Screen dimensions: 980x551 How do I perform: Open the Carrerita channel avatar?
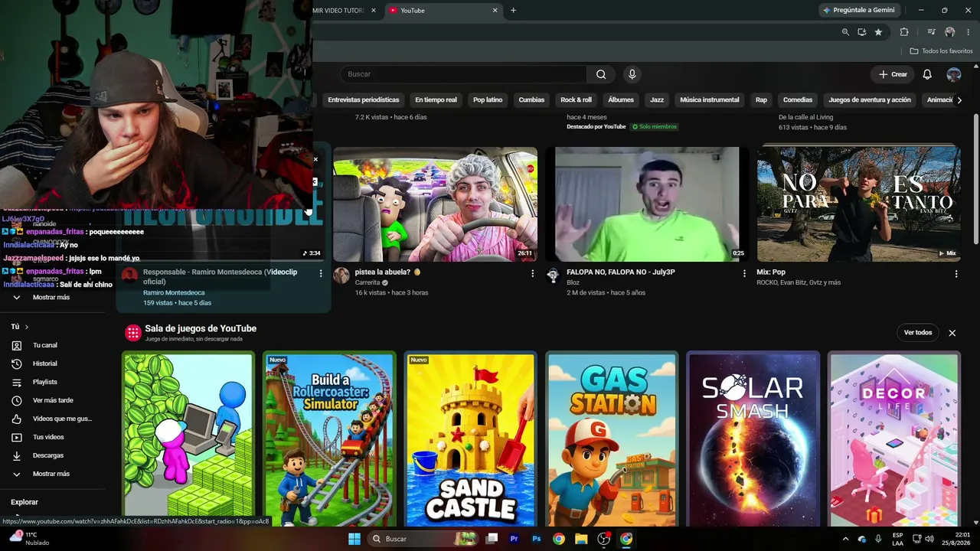pos(341,275)
